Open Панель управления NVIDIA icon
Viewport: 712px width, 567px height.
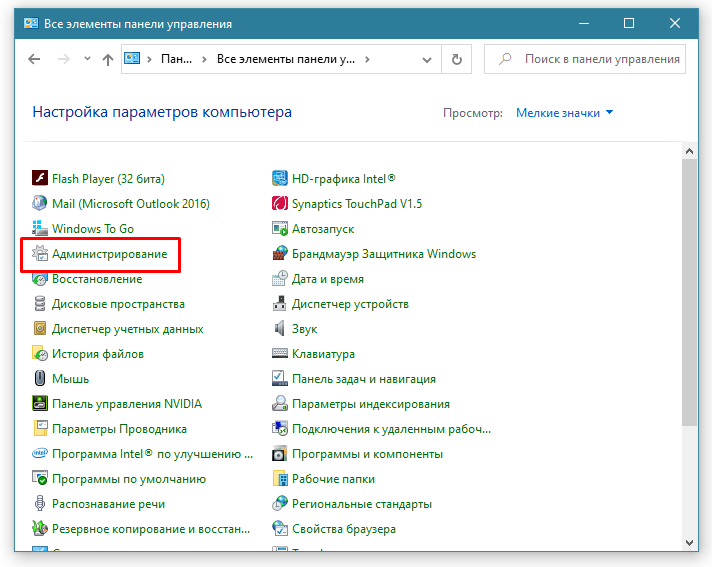tap(40, 404)
